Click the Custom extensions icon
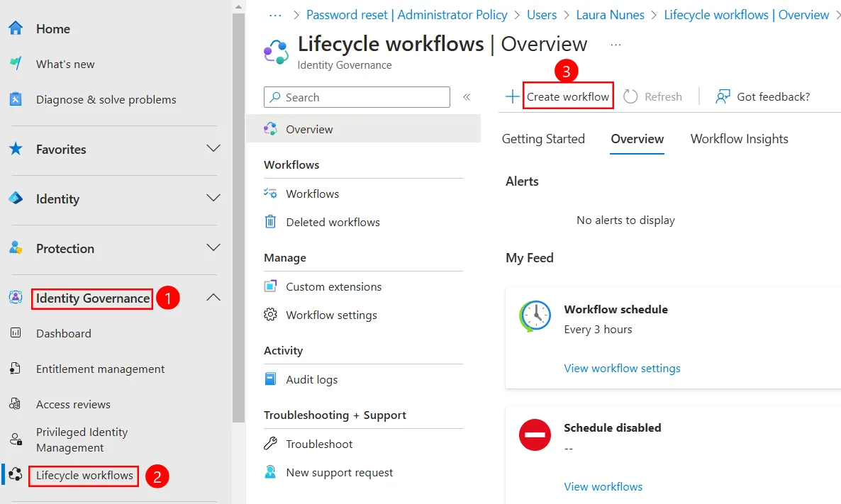This screenshot has width=841, height=504. [x=270, y=286]
